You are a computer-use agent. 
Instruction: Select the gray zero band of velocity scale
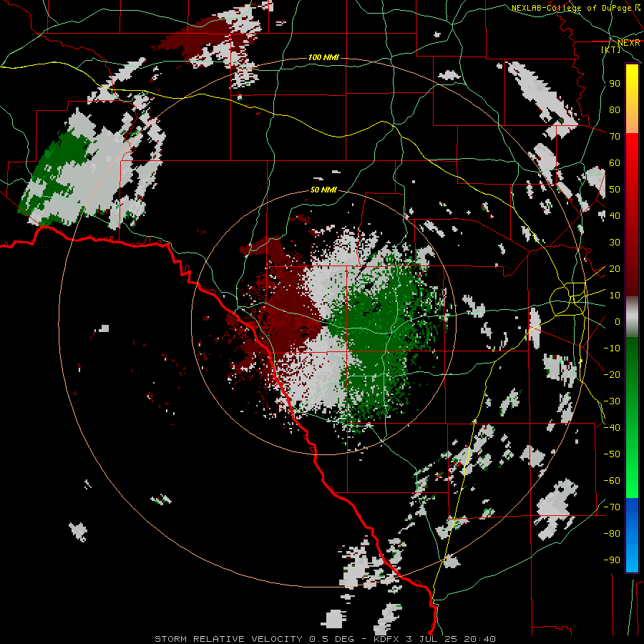632,317
